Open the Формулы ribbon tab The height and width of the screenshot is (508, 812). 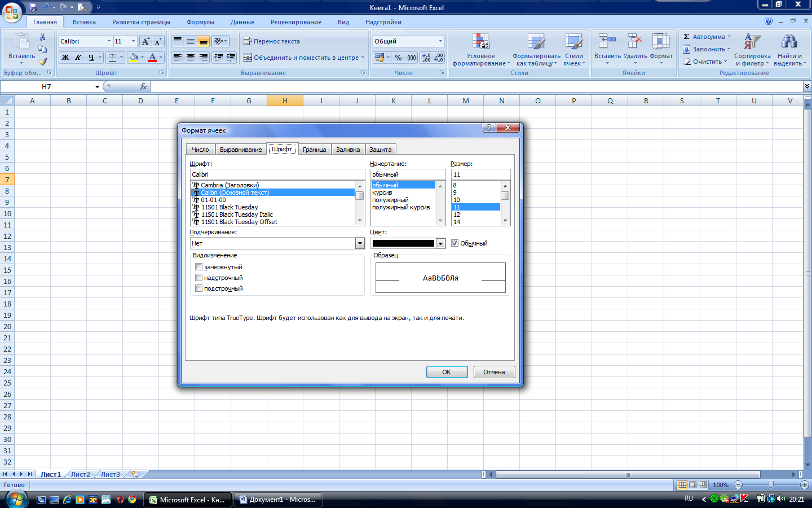coord(200,22)
